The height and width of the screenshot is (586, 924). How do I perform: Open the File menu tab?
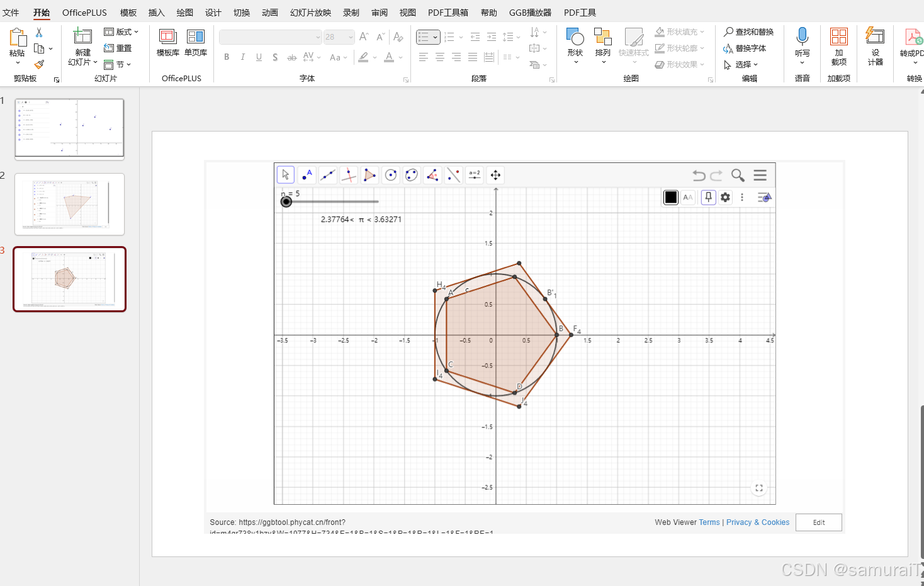click(x=11, y=13)
